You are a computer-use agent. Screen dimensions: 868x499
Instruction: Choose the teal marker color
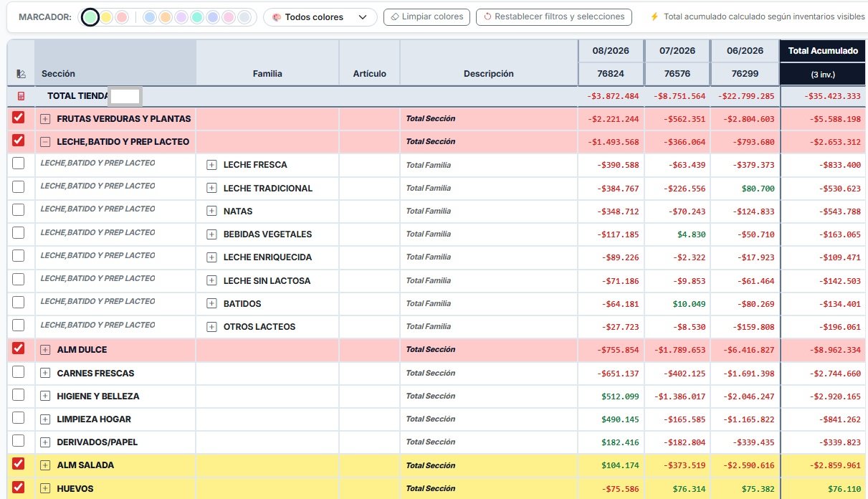[196, 16]
